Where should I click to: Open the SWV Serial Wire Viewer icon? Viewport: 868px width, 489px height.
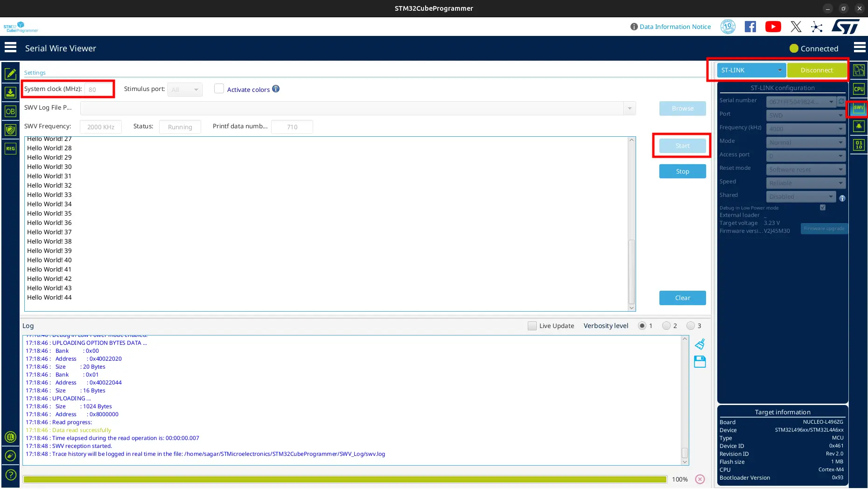click(859, 108)
